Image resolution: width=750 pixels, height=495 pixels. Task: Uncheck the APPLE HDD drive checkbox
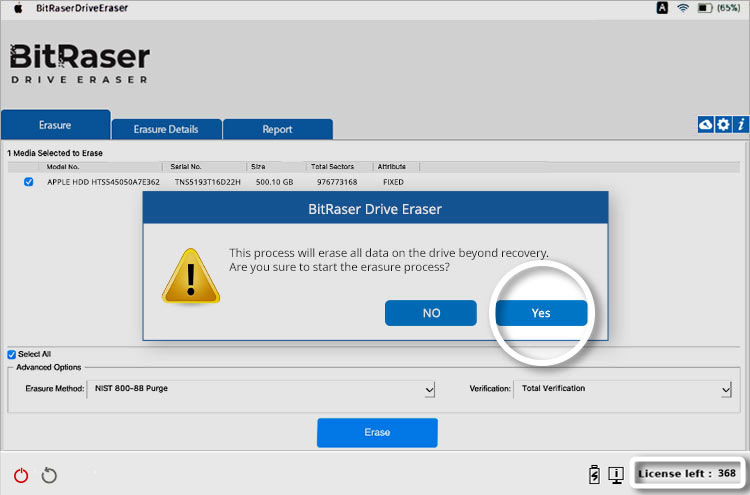tap(29, 182)
